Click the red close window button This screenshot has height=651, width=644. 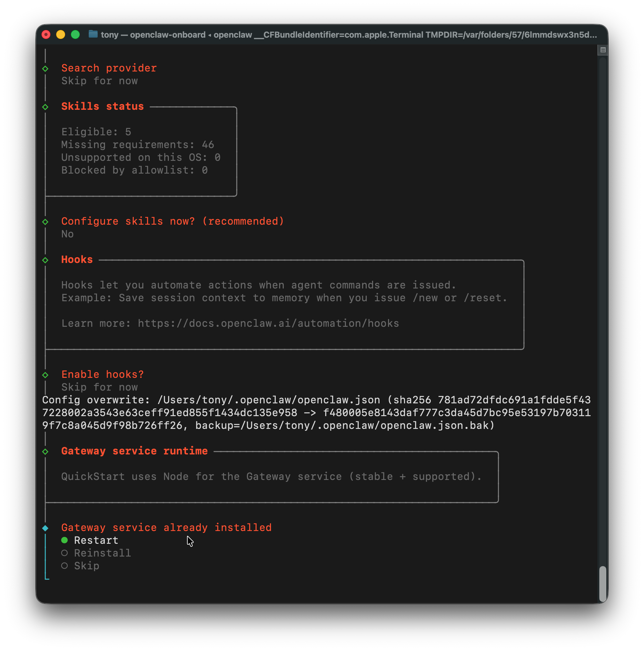pyautogui.click(x=46, y=35)
